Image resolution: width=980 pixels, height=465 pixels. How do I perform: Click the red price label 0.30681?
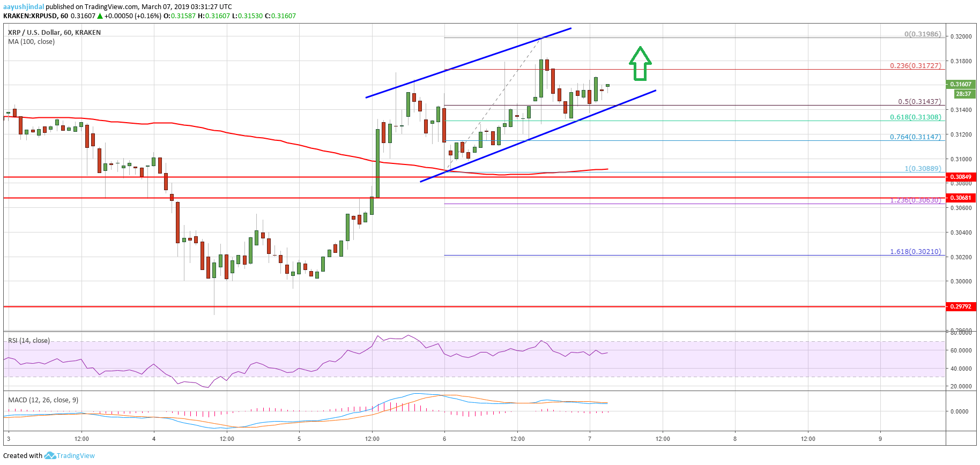[961, 198]
